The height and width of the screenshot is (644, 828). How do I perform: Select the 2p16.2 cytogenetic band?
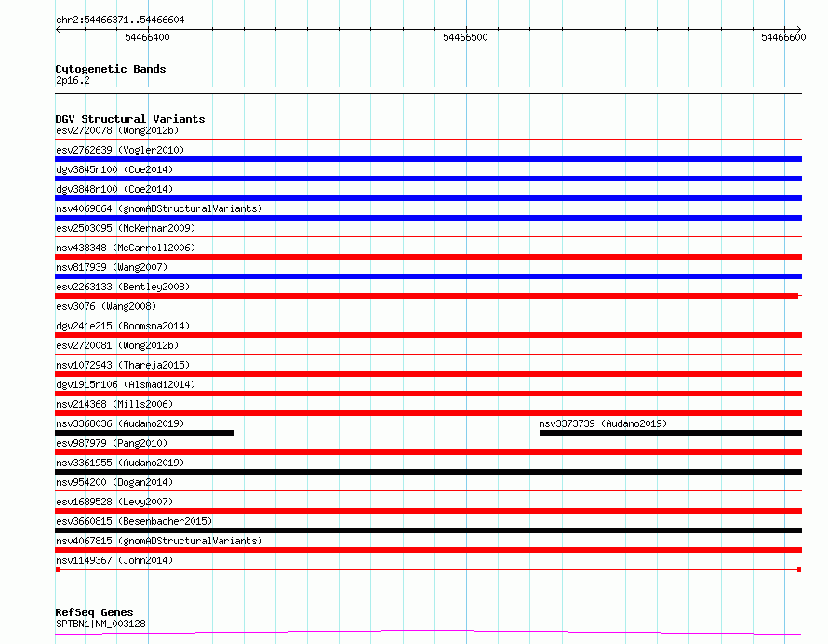click(x=428, y=90)
